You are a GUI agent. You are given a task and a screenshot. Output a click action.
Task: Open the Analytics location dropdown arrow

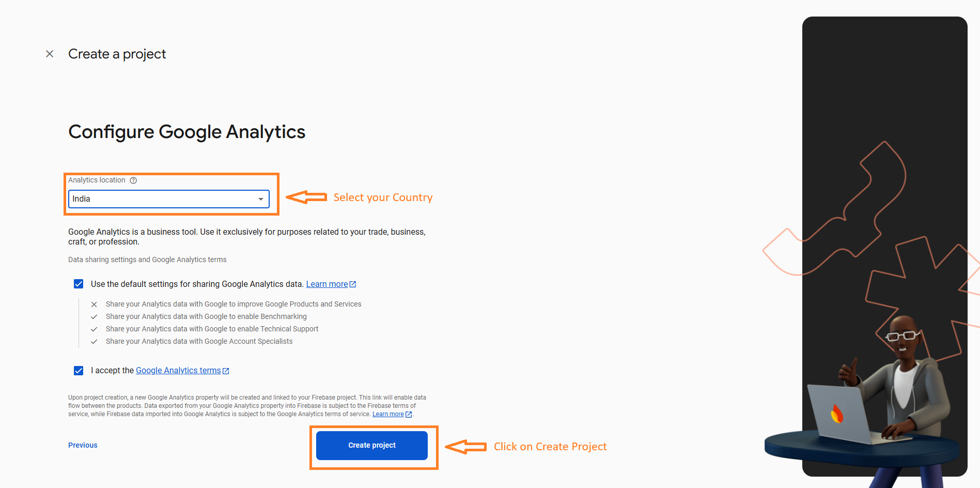pos(261,199)
